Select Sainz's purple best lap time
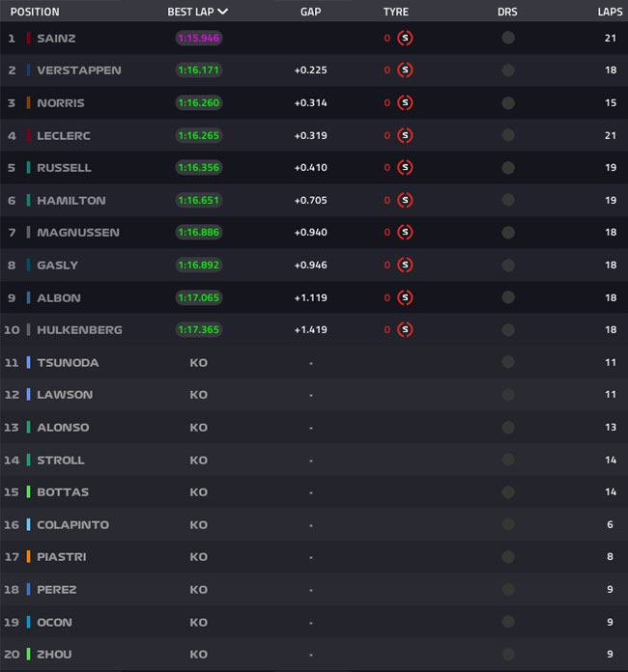This screenshot has width=628, height=672. tap(199, 39)
